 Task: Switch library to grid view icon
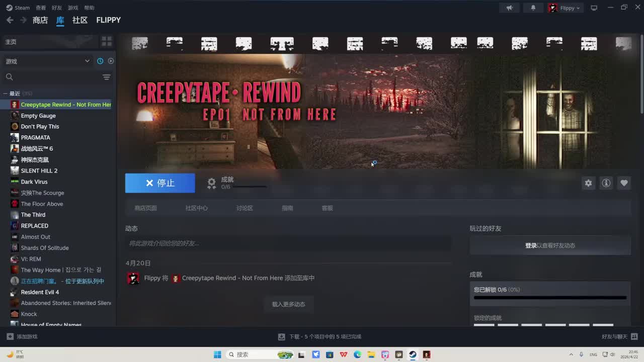[107, 41]
